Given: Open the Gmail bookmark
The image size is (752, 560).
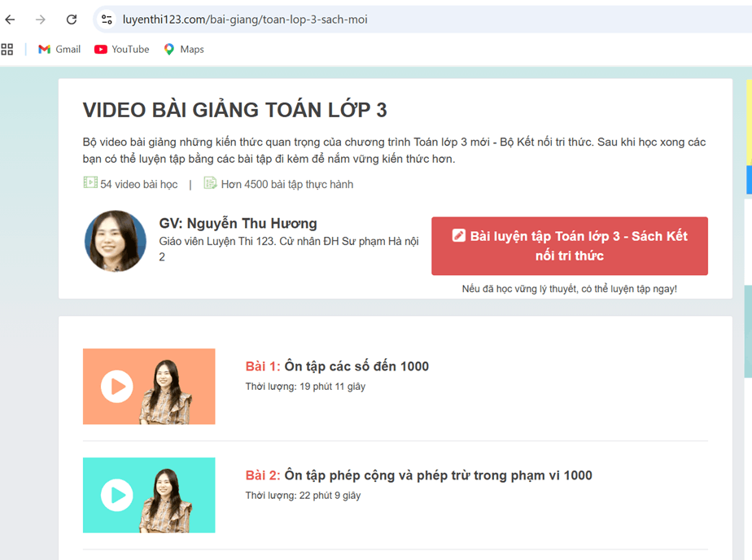Looking at the screenshot, I should [59, 50].
